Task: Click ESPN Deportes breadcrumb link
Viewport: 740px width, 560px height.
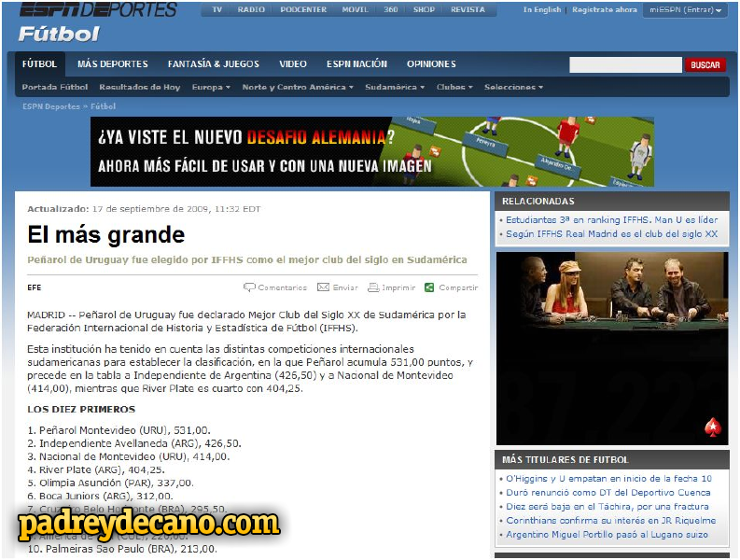Action: click(51, 106)
